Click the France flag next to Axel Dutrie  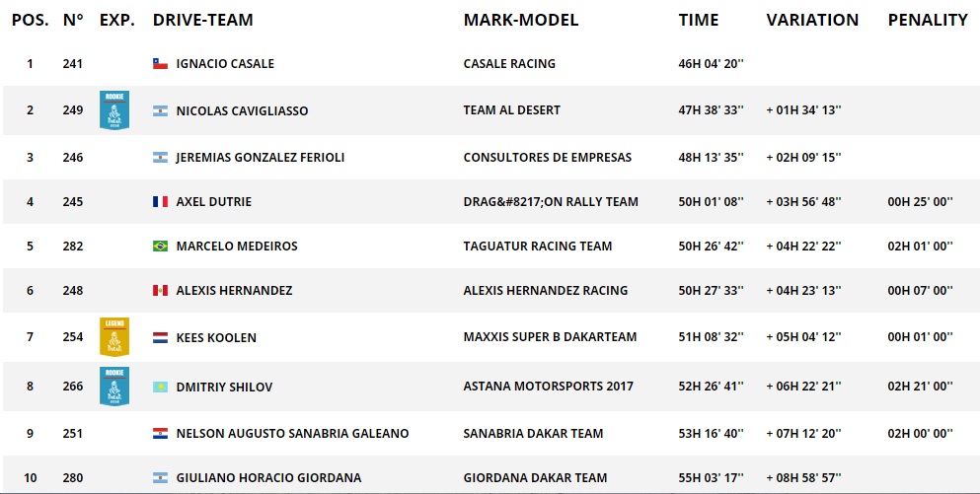160,202
